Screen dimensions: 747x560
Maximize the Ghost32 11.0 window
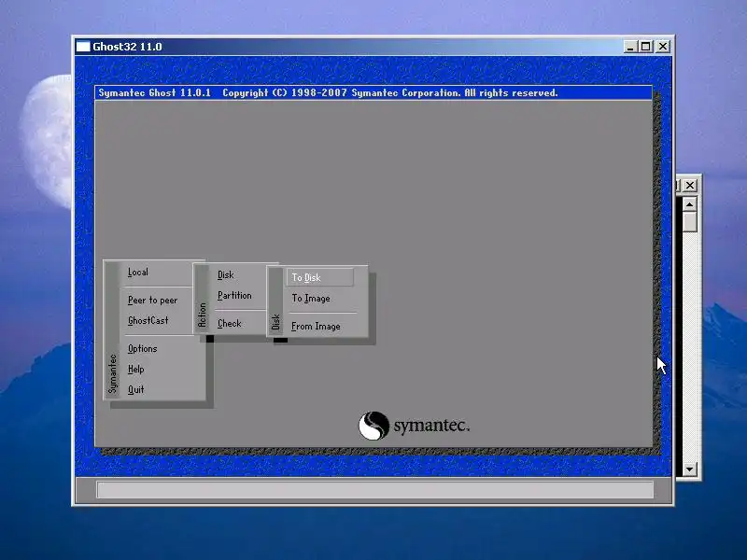coord(646,47)
